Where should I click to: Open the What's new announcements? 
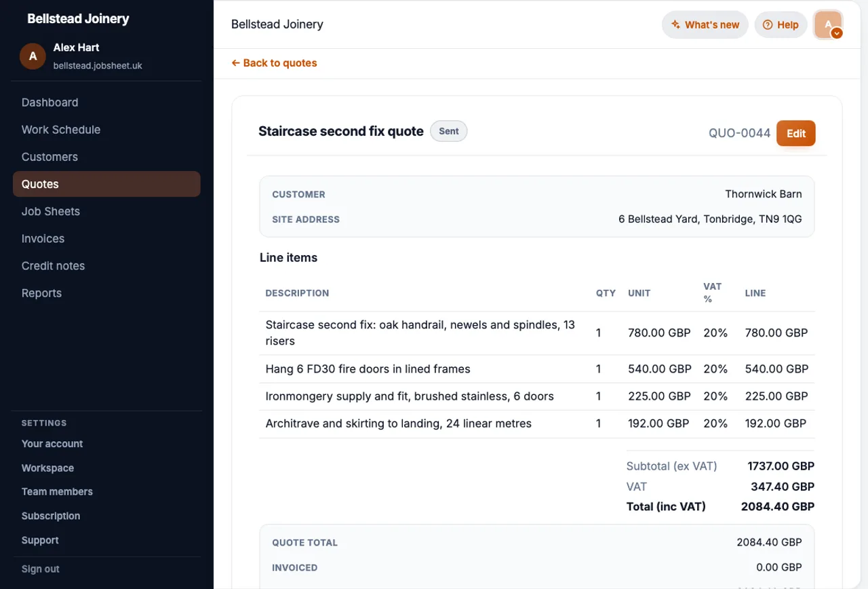pos(705,25)
